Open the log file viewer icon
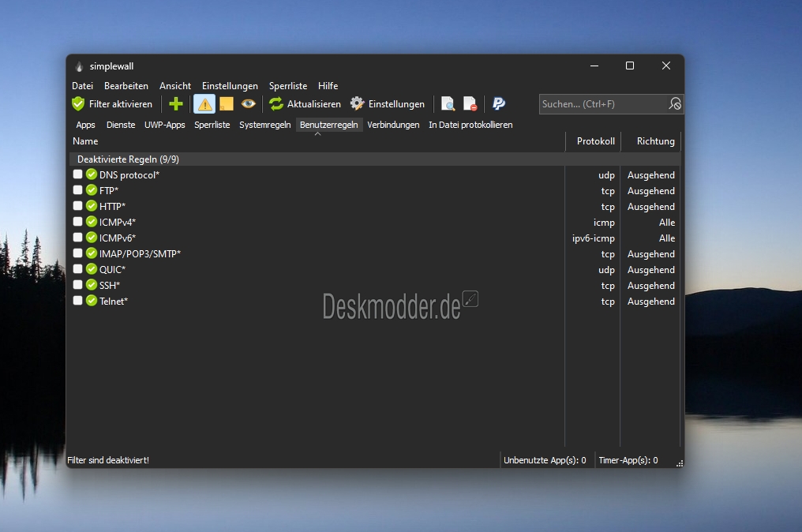The height and width of the screenshot is (532, 802). point(448,104)
